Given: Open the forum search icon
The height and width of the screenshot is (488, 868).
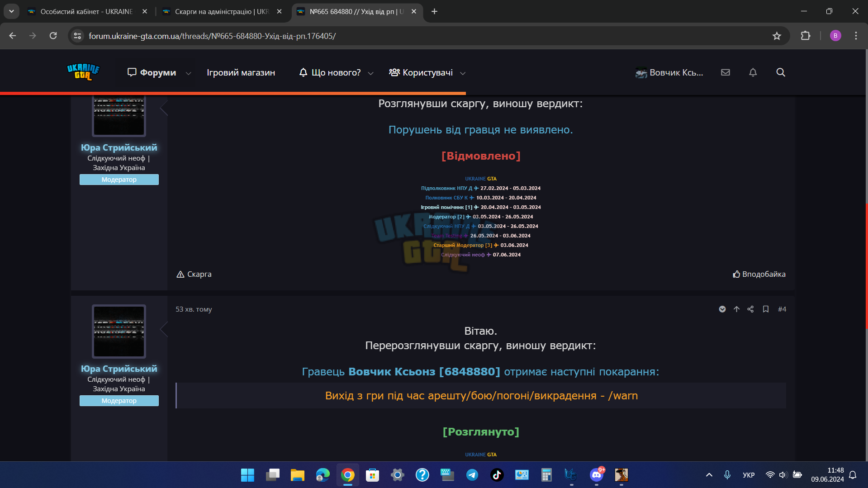Looking at the screenshot, I should [x=780, y=72].
